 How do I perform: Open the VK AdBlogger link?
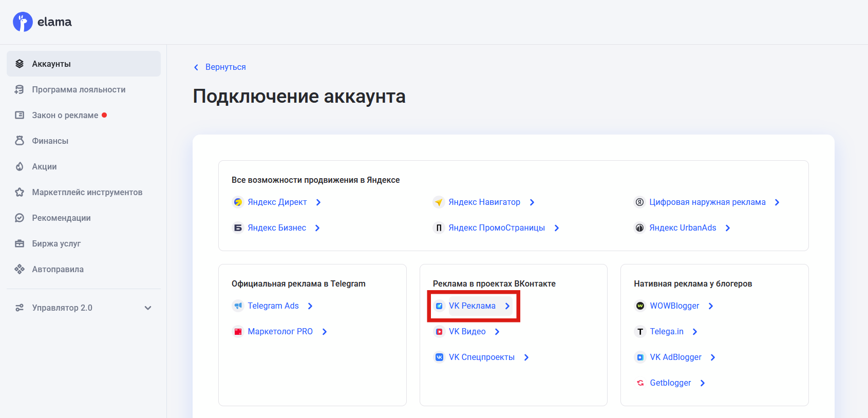point(675,357)
